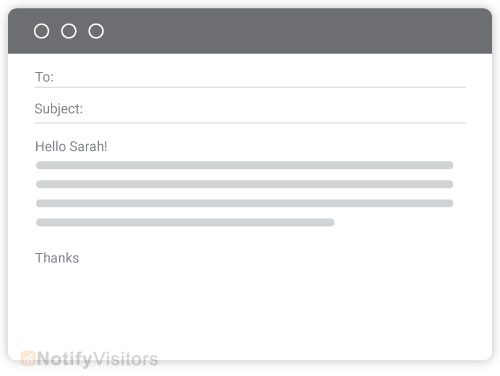
Task: Click the leftmost circle in the title bar
Action: tap(42, 31)
